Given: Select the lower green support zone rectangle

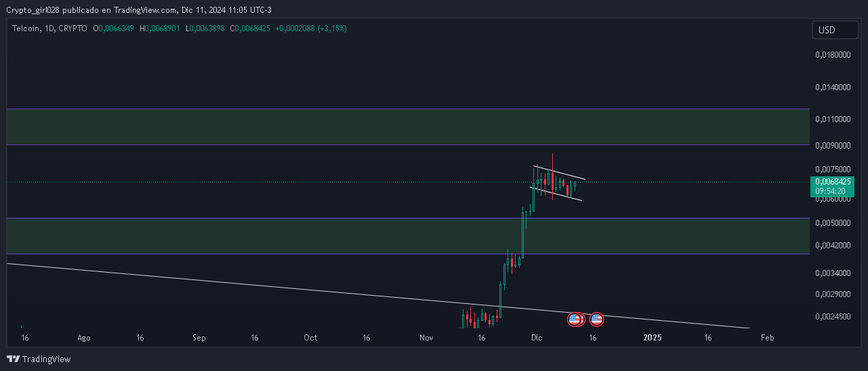Looking at the screenshot, I should click(408, 236).
